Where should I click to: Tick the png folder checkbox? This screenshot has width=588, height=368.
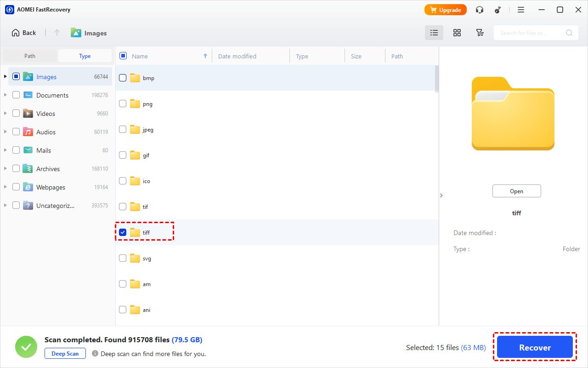(x=123, y=104)
